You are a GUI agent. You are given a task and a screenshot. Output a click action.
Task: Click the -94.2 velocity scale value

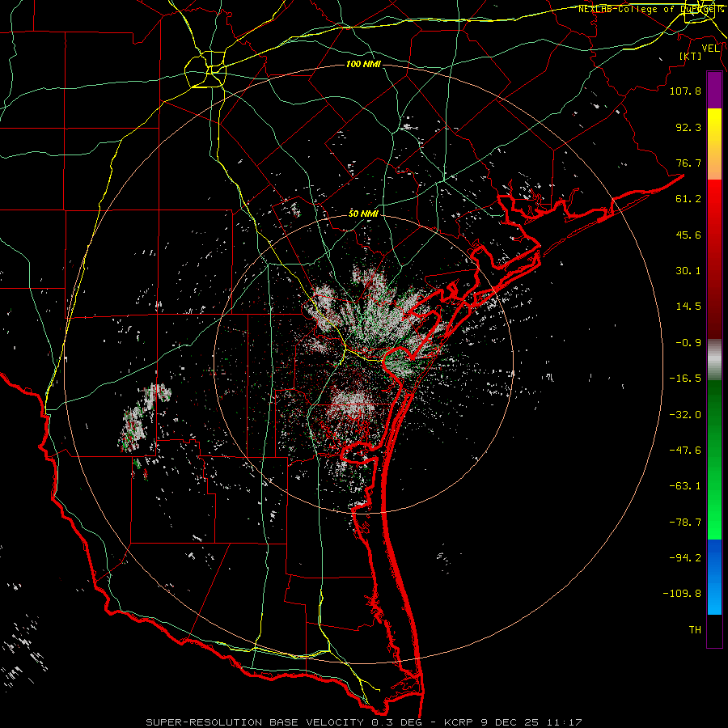pyautogui.click(x=685, y=557)
